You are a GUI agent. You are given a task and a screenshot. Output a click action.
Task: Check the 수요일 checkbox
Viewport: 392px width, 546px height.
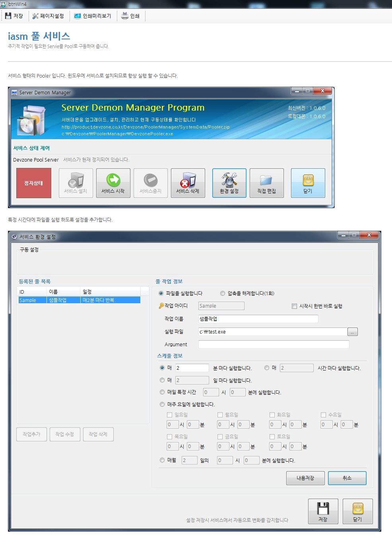click(323, 415)
